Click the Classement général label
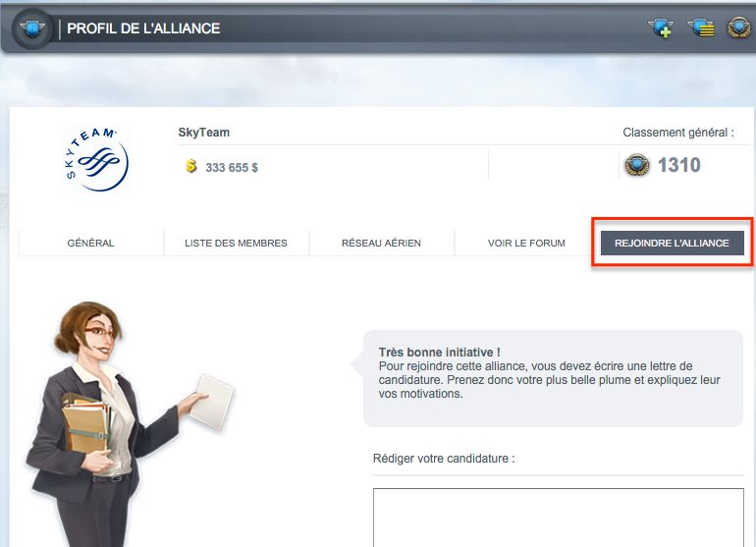This screenshot has width=756, height=547. 678,133
